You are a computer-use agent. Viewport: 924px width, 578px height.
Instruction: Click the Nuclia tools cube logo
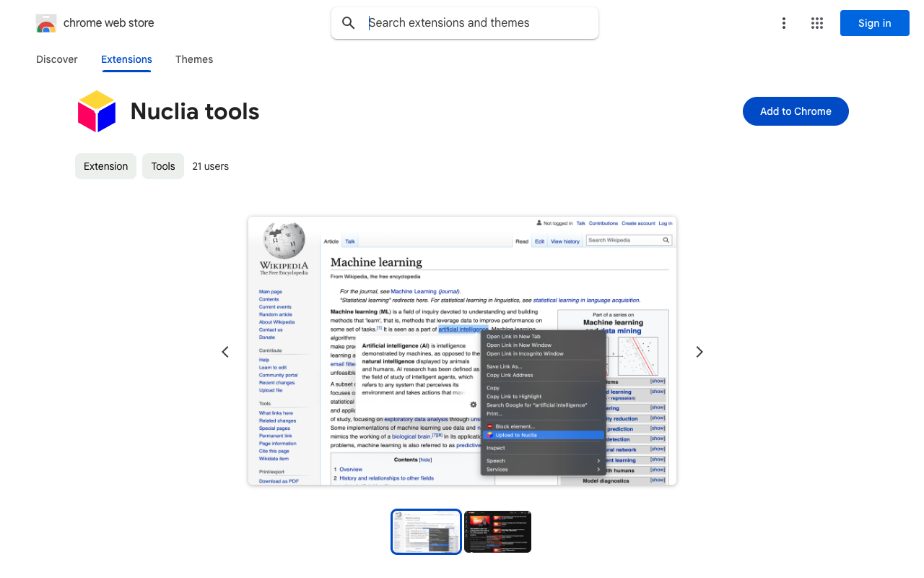[97, 111]
